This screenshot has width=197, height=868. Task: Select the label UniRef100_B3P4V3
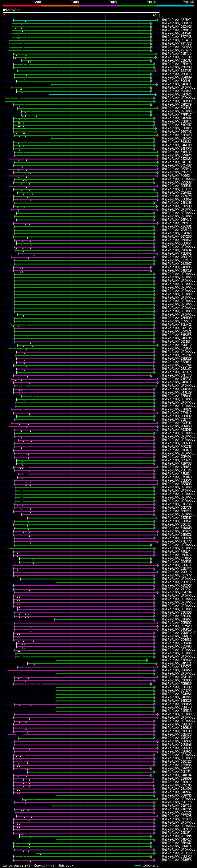click(x=177, y=135)
